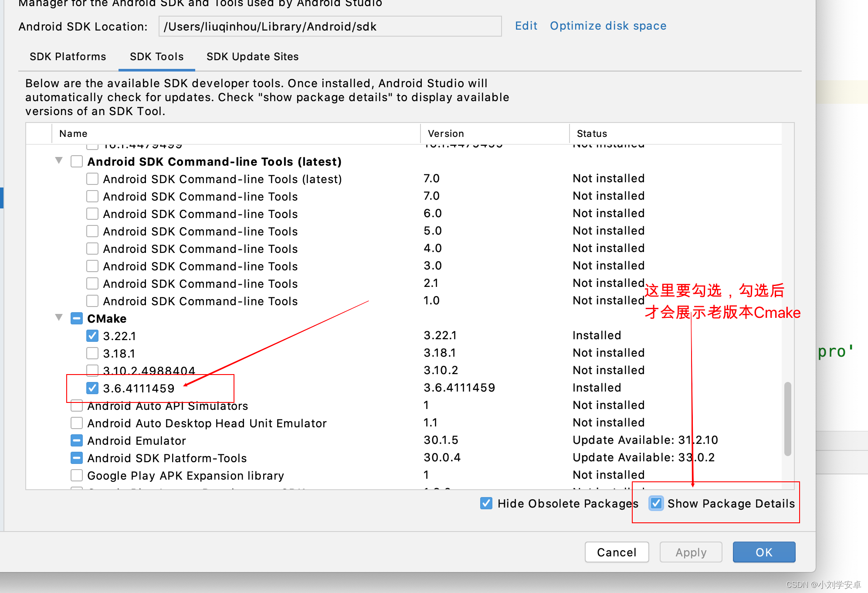Check Android SDK Command-line Tools 6.0
Screen dimensions: 868x593
click(x=92, y=214)
